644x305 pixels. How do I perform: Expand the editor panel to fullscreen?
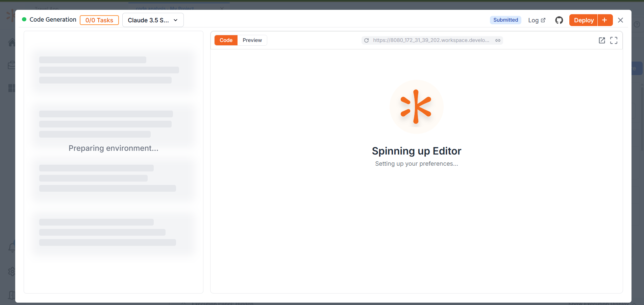[614, 41]
